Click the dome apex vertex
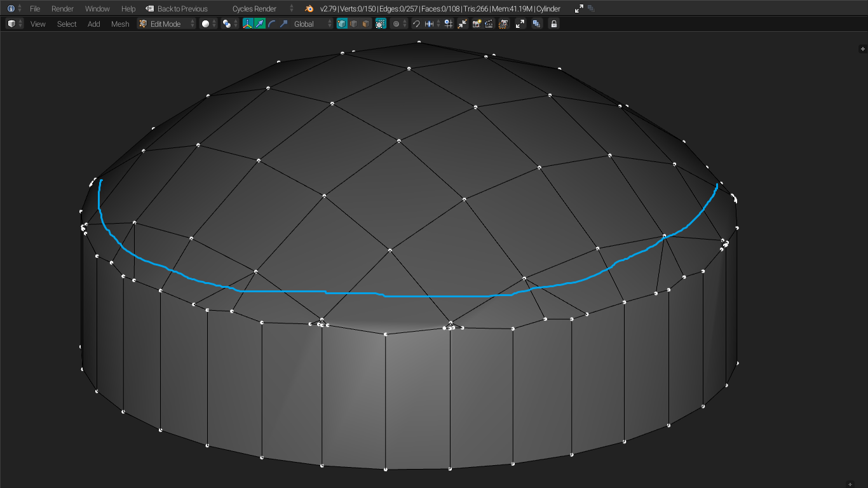The image size is (868, 488). [x=419, y=43]
